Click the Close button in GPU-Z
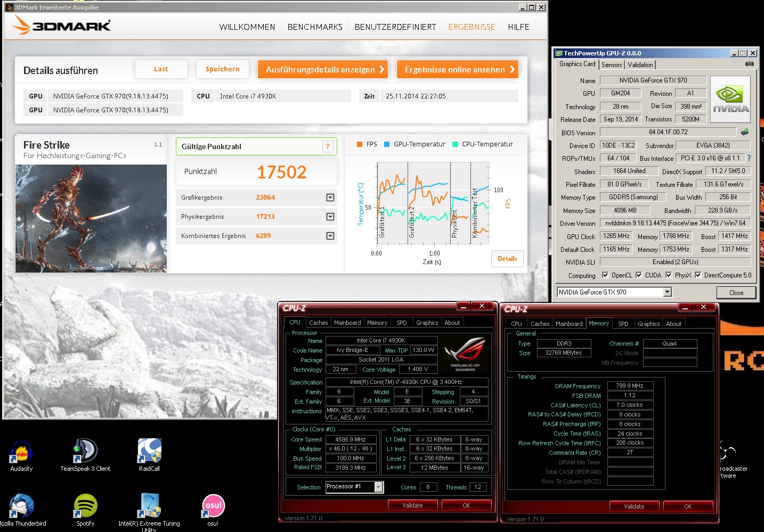The image size is (764, 532). [x=736, y=292]
